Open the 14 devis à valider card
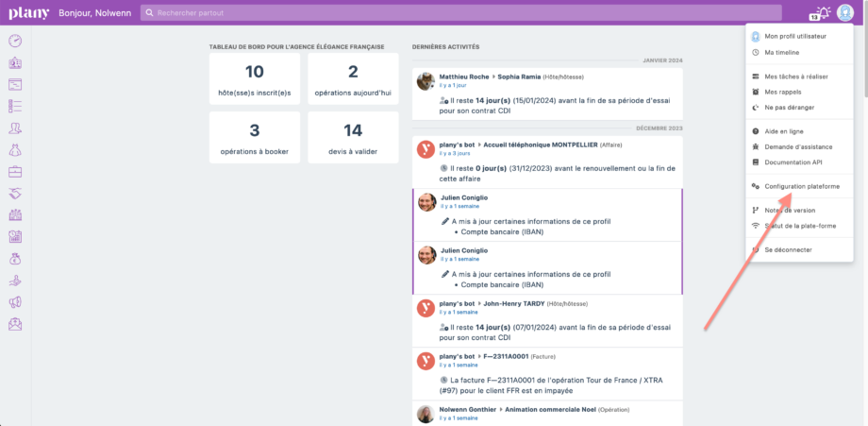Screen dimensions: 868x426 point(353,138)
